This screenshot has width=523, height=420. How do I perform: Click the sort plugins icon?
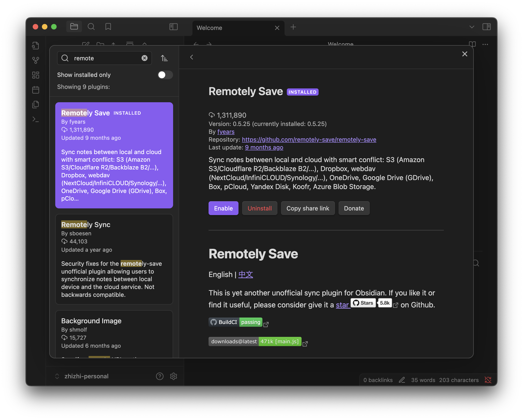pos(164,58)
